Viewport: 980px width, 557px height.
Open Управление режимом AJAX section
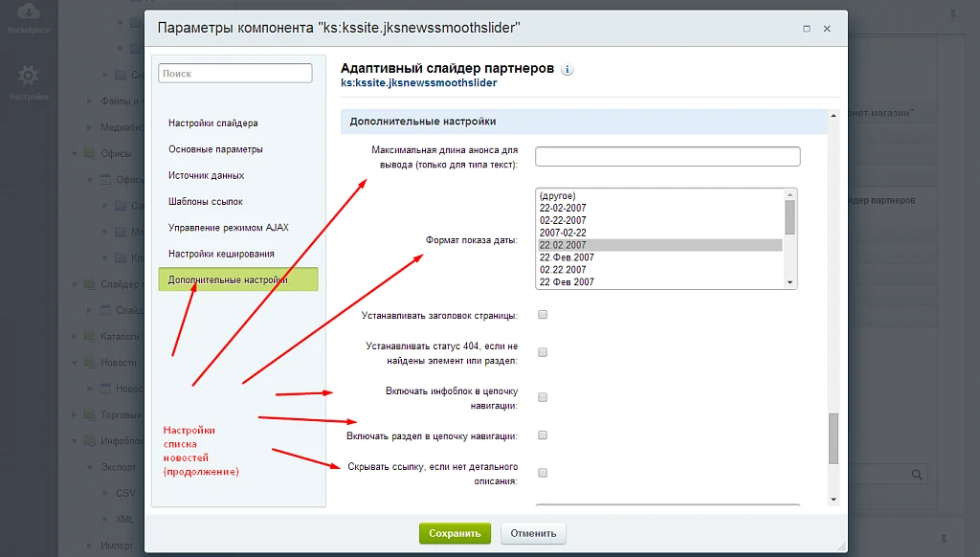pyautogui.click(x=229, y=228)
